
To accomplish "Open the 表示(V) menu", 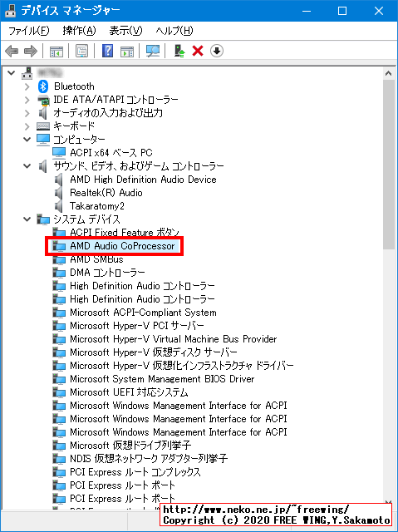I will (125, 31).
